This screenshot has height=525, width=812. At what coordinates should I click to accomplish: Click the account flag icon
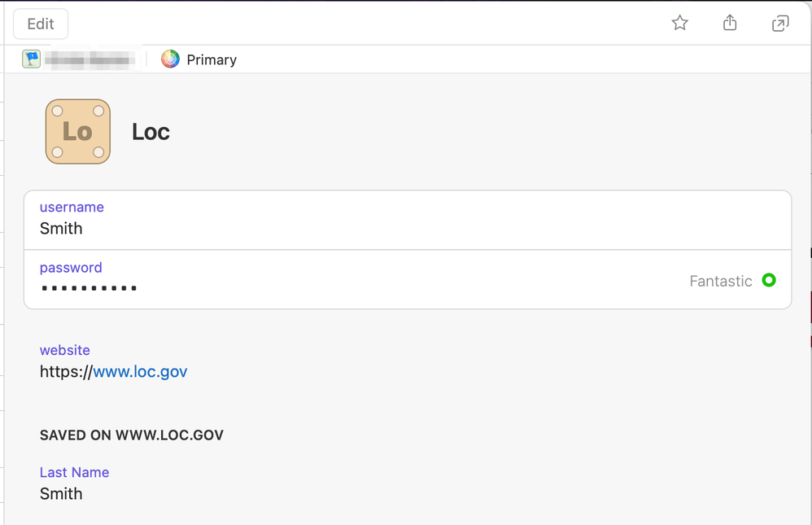click(x=32, y=59)
